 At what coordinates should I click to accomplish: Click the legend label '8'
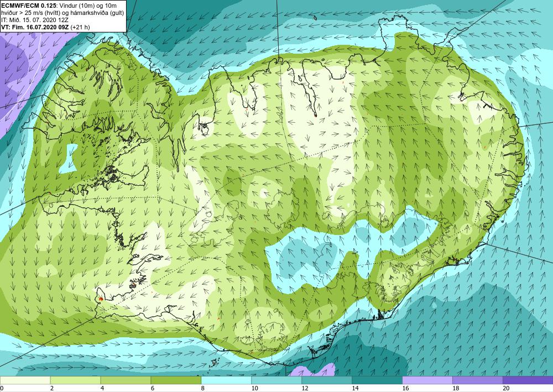coord(203,389)
